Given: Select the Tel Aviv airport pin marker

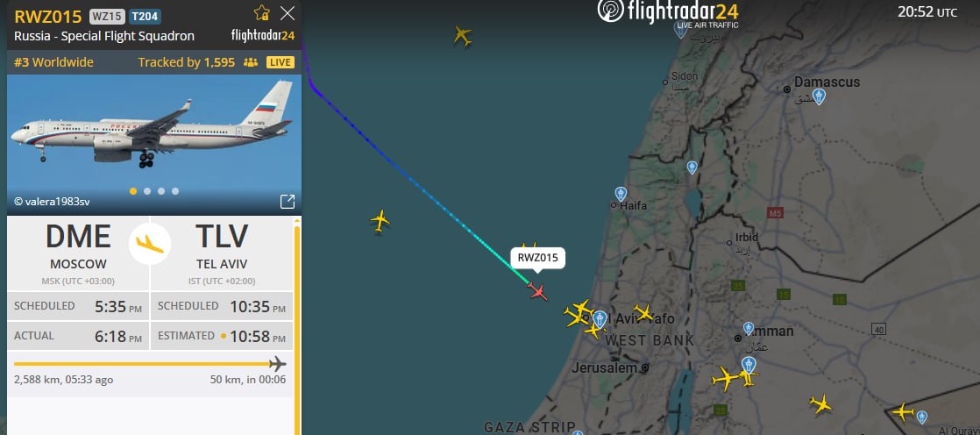Looking at the screenshot, I should click(600, 319).
